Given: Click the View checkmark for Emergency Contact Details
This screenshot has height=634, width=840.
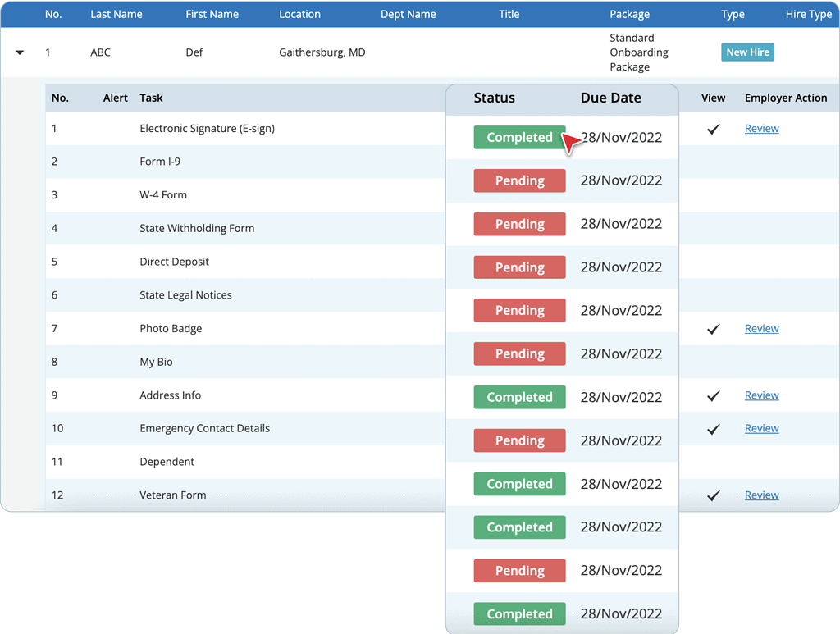Looking at the screenshot, I should (713, 427).
